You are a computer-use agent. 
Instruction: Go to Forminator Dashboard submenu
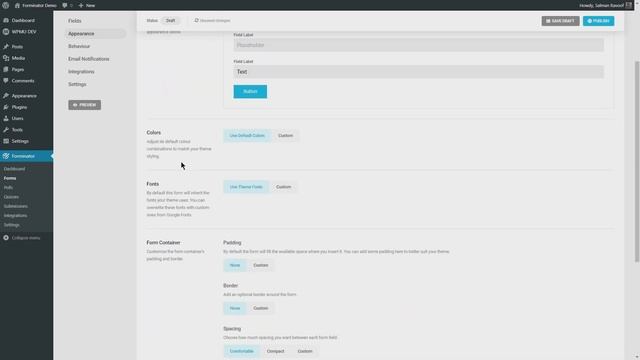pyautogui.click(x=15, y=169)
